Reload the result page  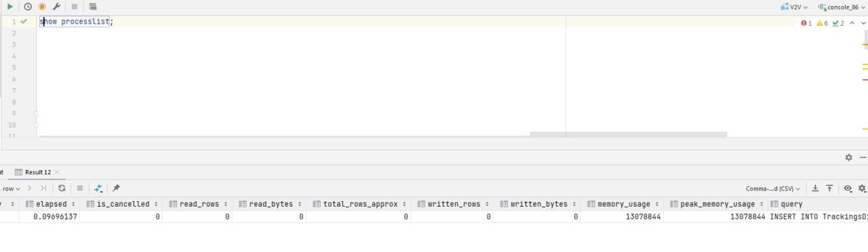pos(62,188)
